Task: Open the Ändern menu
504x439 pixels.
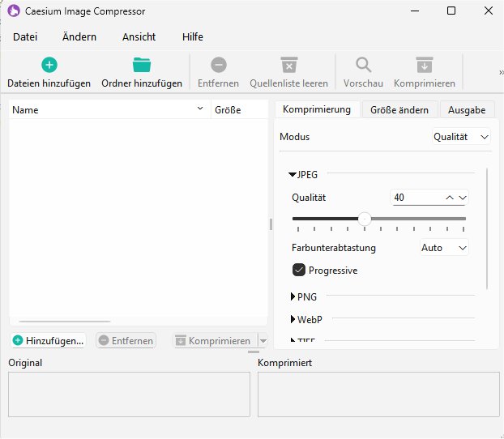Action: pyautogui.click(x=79, y=36)
